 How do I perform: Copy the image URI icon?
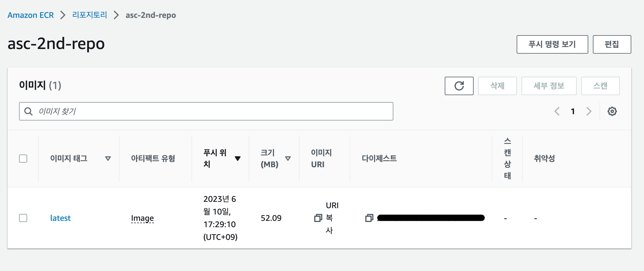(318, 218)
